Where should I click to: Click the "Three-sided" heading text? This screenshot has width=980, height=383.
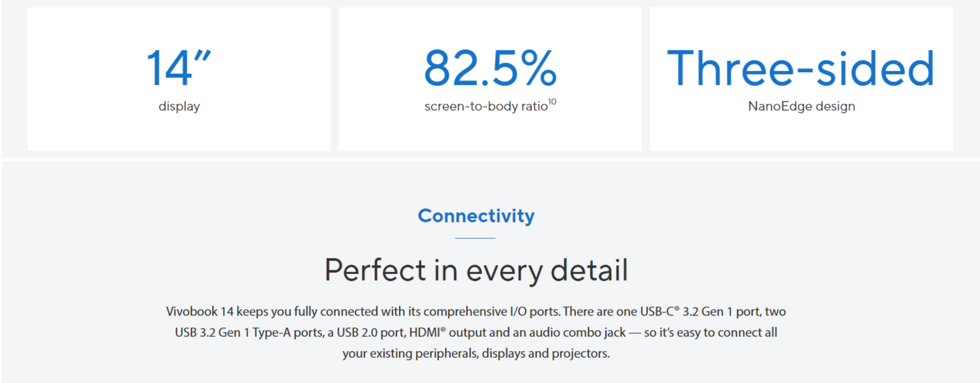pyautogui.click(x=801, y=68)
